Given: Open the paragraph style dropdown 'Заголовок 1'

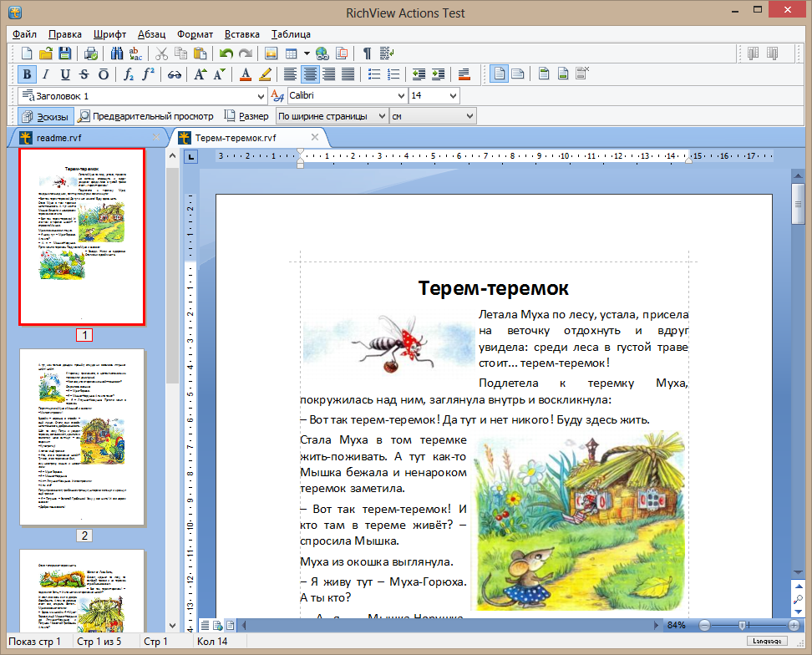Looking at the screenshot, I should (261, 96).
